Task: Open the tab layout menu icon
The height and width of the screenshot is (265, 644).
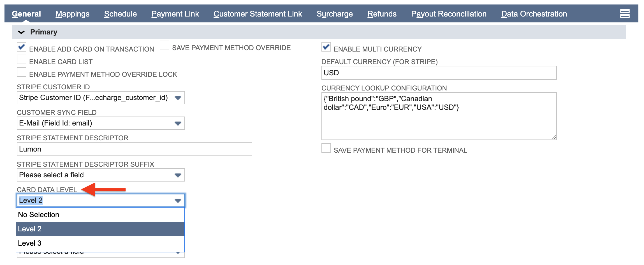Action: (x=625, y=13)
